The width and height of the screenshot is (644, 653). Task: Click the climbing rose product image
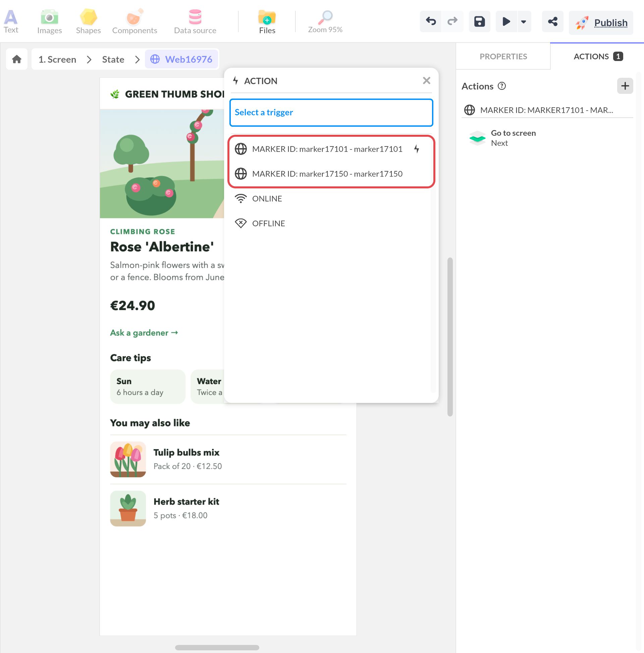point(162,164)
